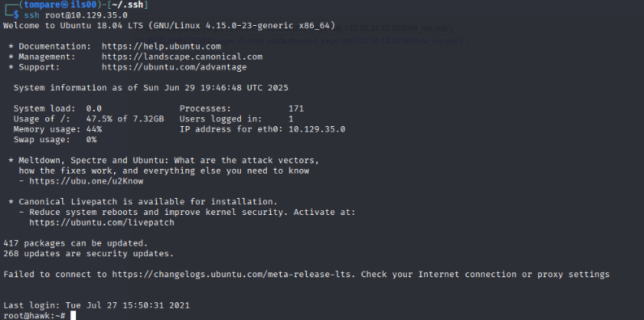This screenshot has width=644, height=320.
Task: Click the Last login timestamp line
Action: 96,305
